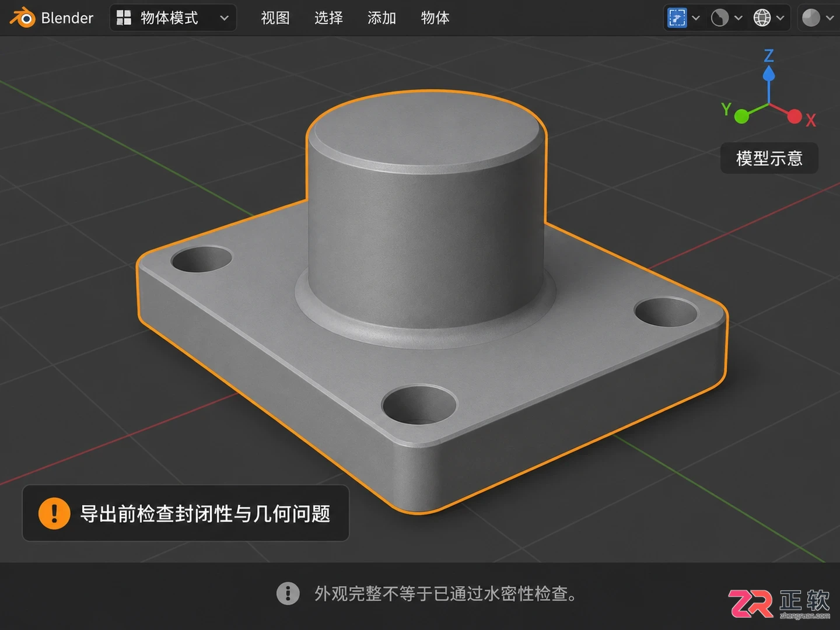Click the blue Z axis gizmo handle
Viewport: 840px width, 630px height.
tap(769, 73)
